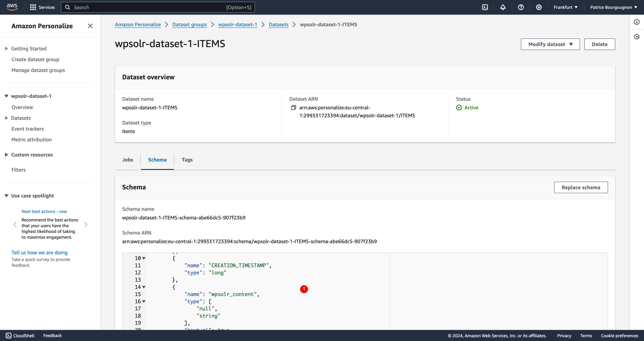Open the Privacy footer link

click(564, 336)
